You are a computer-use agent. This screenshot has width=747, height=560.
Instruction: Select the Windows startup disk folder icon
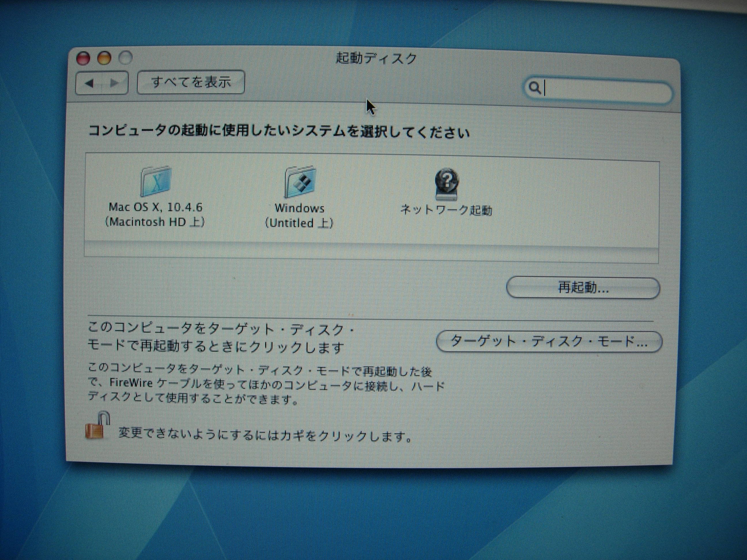click(300, 182)
